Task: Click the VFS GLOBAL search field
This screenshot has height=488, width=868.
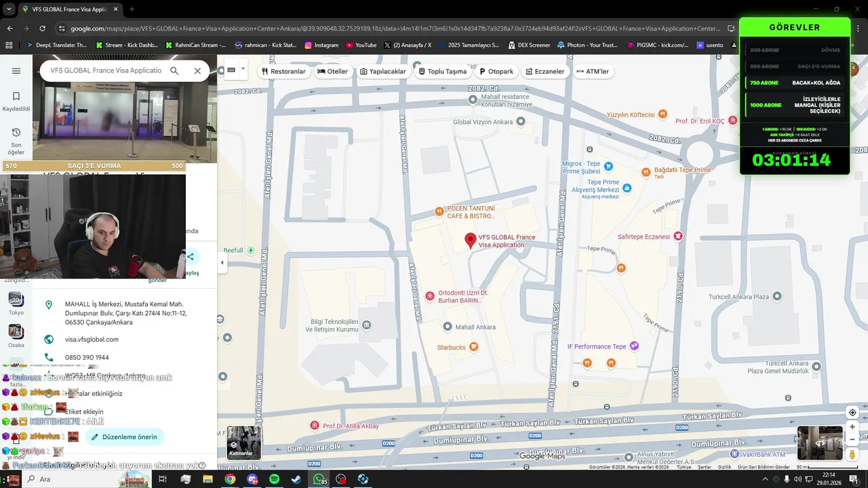Action: [106, 70]
